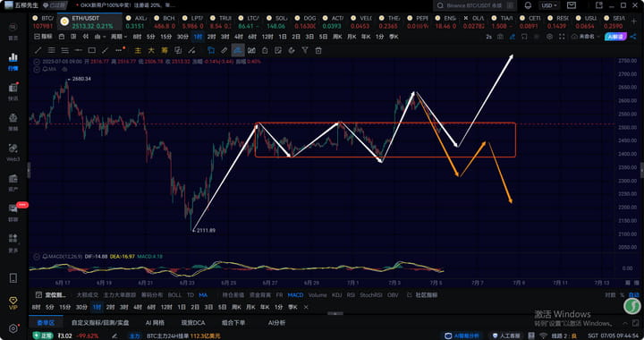
Task: Open the VIP diamond icon in sidebar
Action: coord(13,303)
